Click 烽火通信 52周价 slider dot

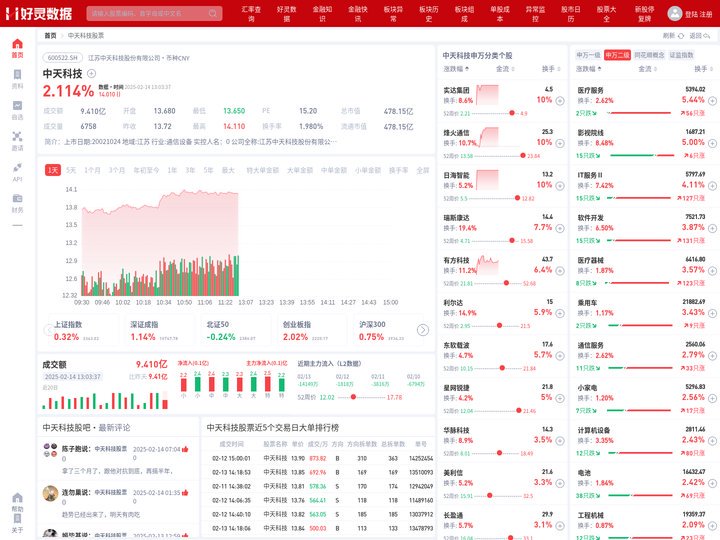pyautogui.click(x=523, y=156)
